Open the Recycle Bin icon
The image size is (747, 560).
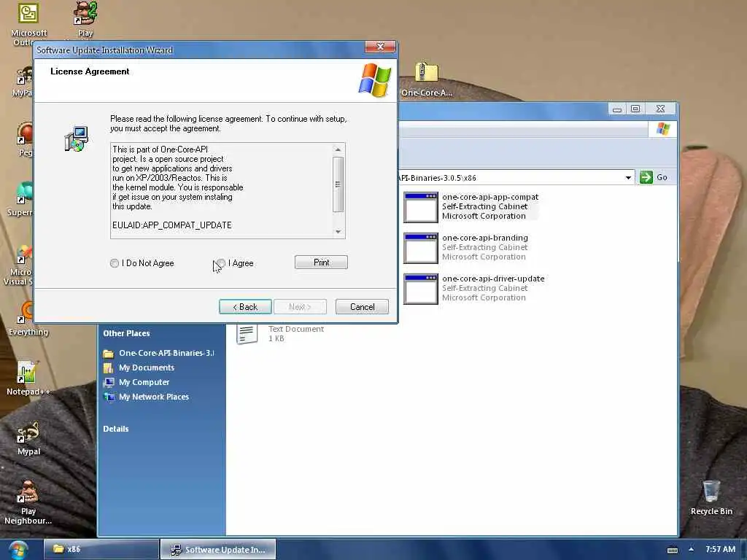711,497
